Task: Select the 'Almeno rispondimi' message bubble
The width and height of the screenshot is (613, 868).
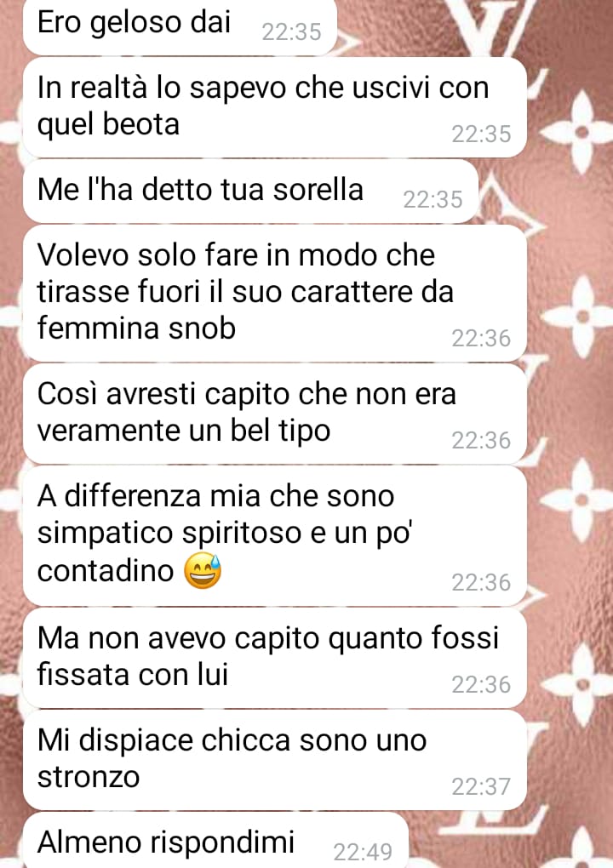Action: pyautogui.click(x=215, y=840)
